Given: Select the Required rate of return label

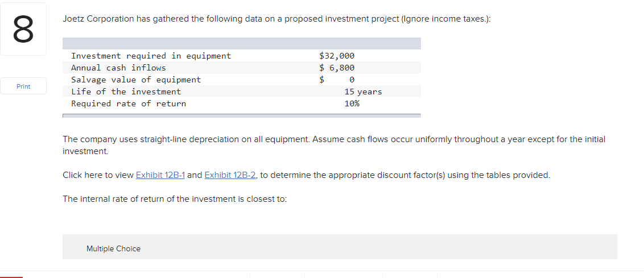Looking at the screenshot, I should tap(129, 103).
